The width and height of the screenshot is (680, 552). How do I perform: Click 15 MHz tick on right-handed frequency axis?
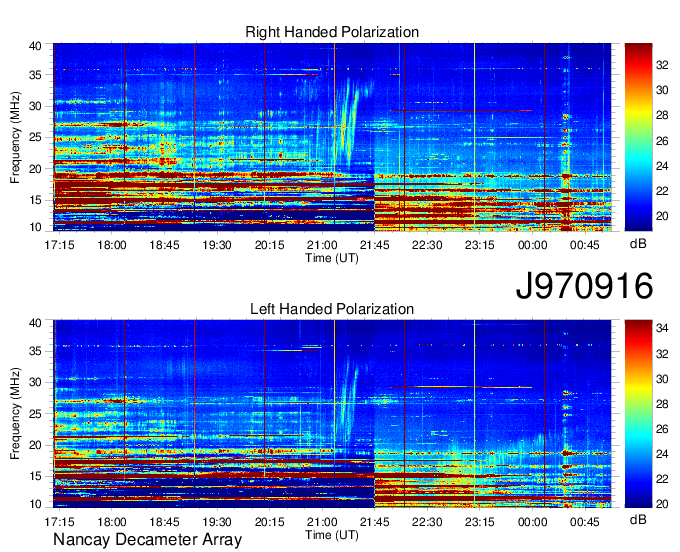(x=35, y=200)
